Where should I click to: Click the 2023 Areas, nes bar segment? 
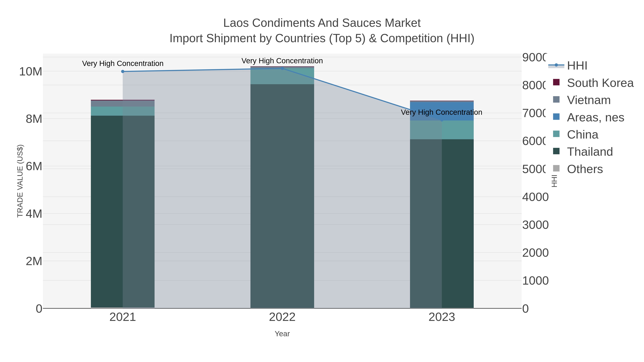coord(442,111)
